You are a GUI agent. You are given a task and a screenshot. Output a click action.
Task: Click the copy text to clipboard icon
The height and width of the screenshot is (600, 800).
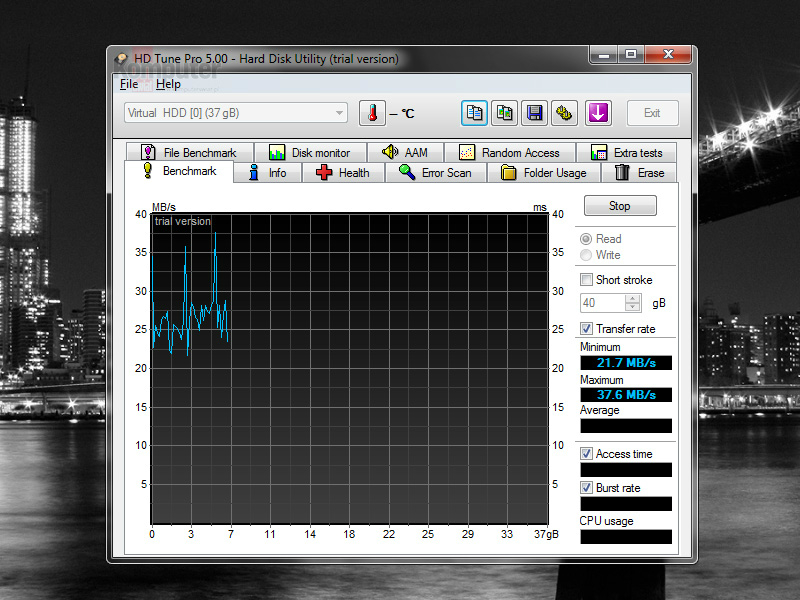click(475, 113)
